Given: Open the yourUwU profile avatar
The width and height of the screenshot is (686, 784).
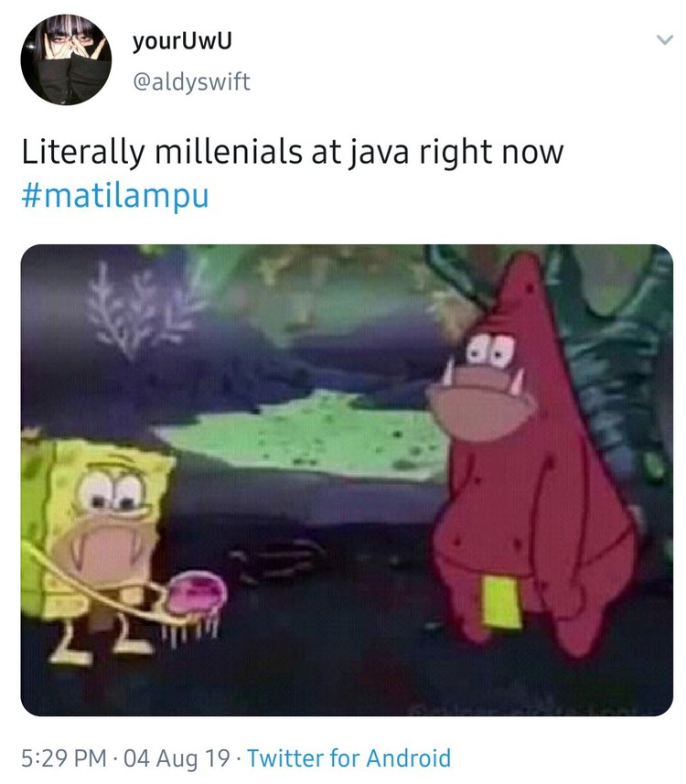Looking at the screenshot, I should 66,59.
